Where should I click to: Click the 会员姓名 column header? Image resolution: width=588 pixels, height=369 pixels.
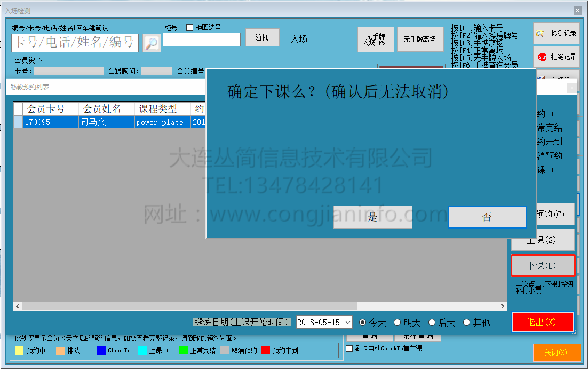pyautogui.click(x=107, y=109)
